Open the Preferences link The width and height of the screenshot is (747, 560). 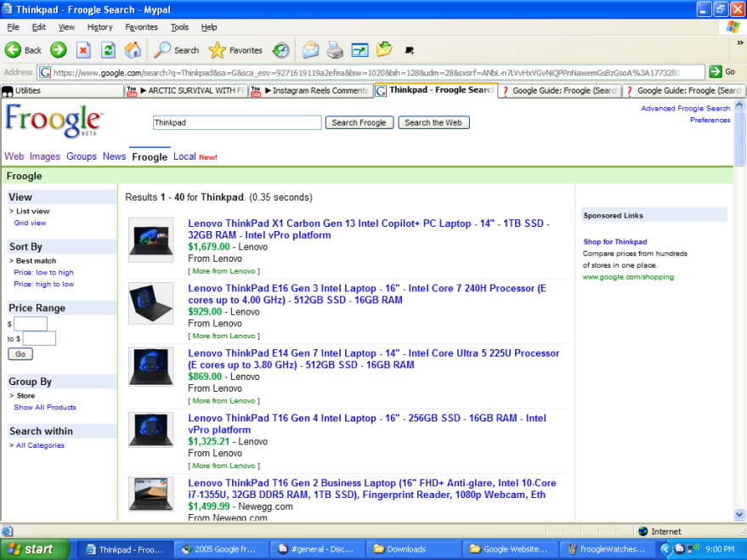(x=710, y=120)
